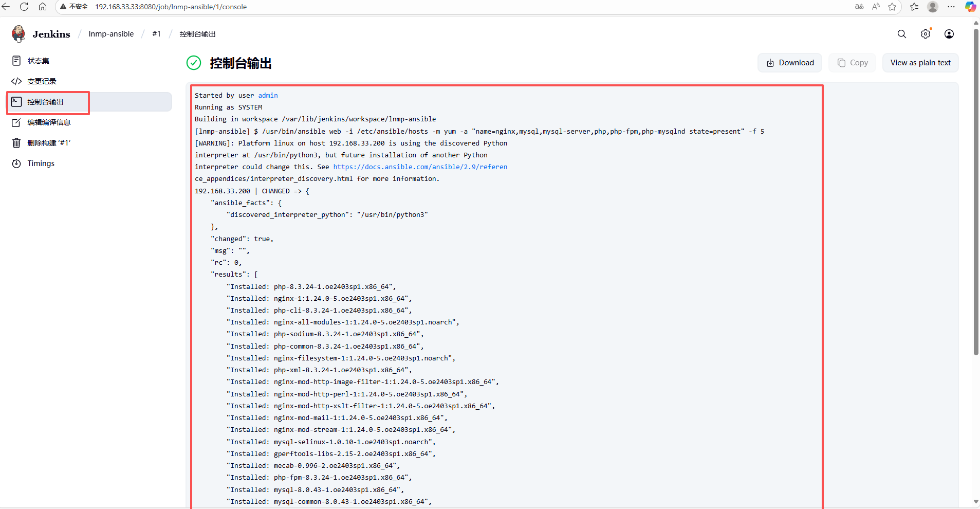980x509 pixels.
Task: Reload the page with the refresh icon
Action: tap(24, 7)
